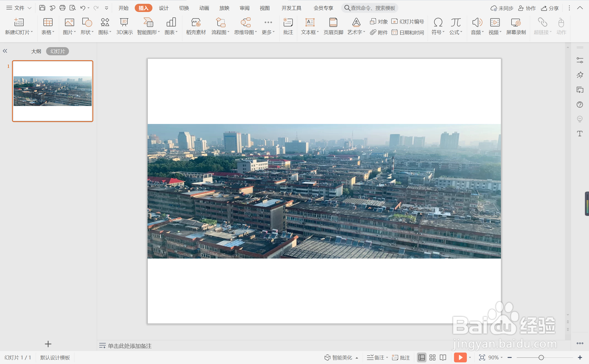
Task: Expand the 文件 menu arrow
Action: coord(29,8)
